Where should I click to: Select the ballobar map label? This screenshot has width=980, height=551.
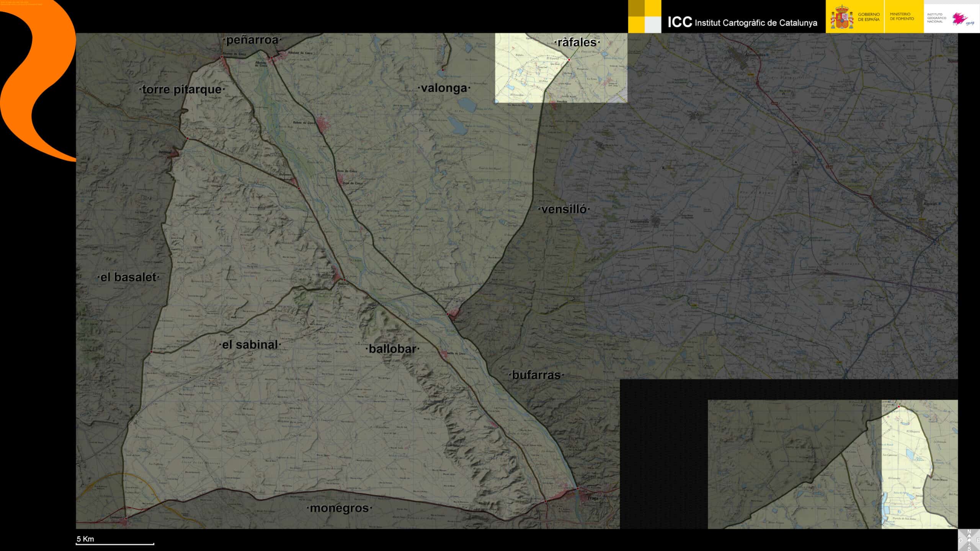click(392, 349)
